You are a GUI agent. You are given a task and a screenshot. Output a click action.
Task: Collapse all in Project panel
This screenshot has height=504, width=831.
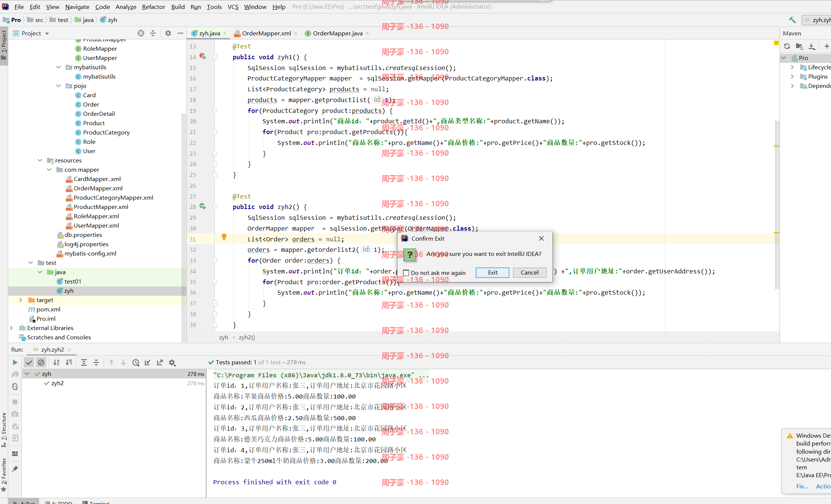pyautogui.click(x=153, y=33)
